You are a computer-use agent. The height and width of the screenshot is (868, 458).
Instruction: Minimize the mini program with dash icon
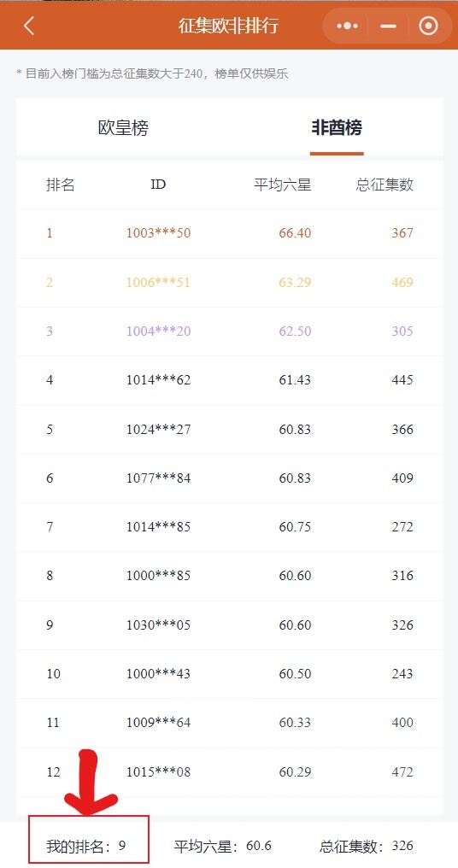click(x=388, y=26)
